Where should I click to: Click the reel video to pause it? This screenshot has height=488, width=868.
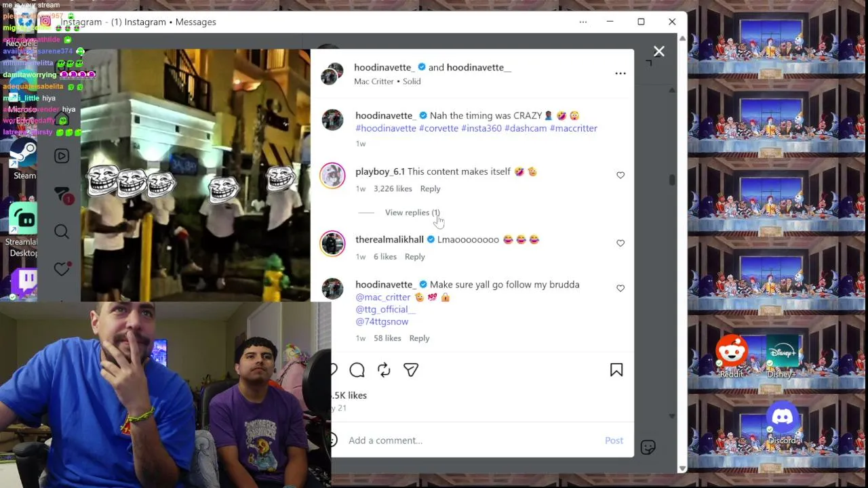(195, 175)
